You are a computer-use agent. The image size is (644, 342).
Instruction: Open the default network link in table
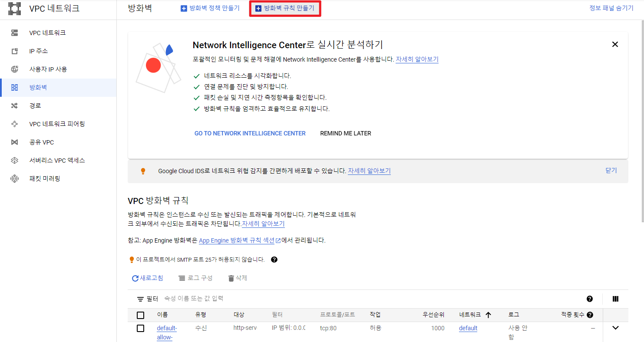tap(468, 328)
